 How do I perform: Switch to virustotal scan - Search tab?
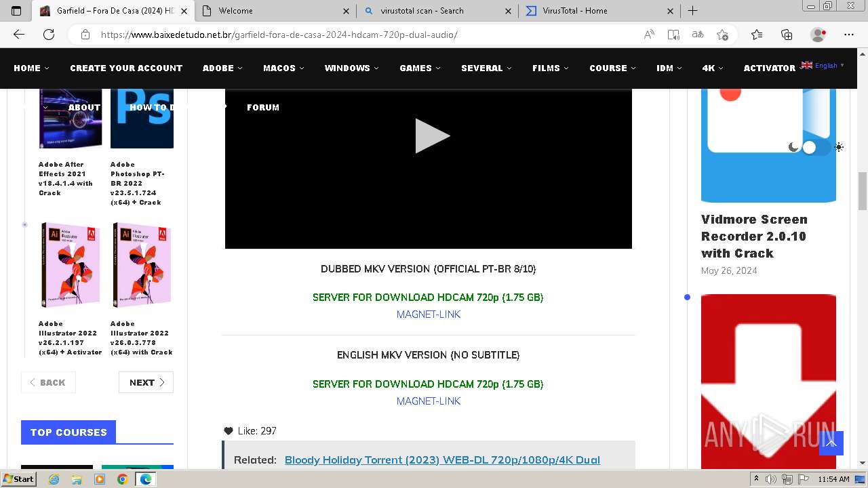click(437, 11)
